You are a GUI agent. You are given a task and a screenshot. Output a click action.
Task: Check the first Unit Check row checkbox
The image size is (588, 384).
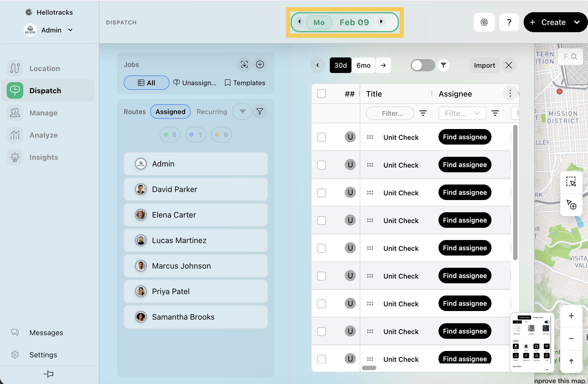tap(321, 137)
